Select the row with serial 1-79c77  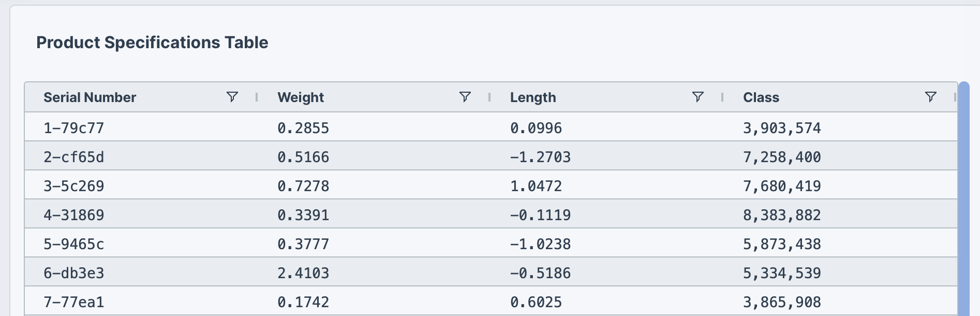click(x=74, y=128)
